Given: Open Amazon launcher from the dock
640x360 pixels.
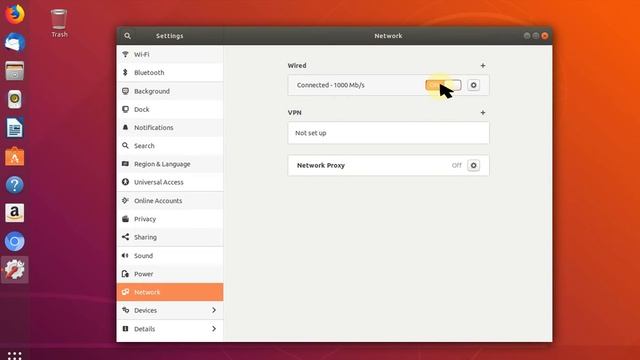Looking at the screenshot, I should click(15, 213).
